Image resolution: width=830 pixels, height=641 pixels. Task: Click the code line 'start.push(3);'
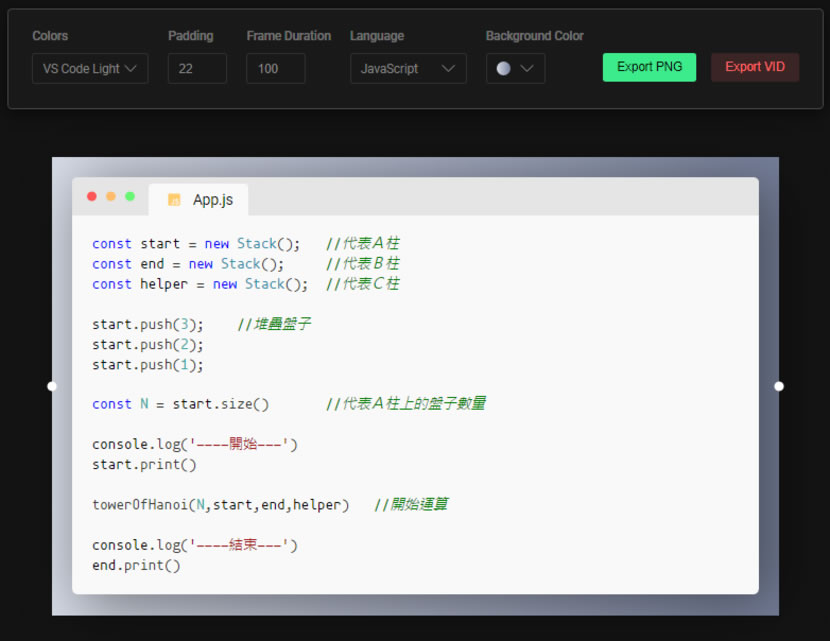(148, 324)
